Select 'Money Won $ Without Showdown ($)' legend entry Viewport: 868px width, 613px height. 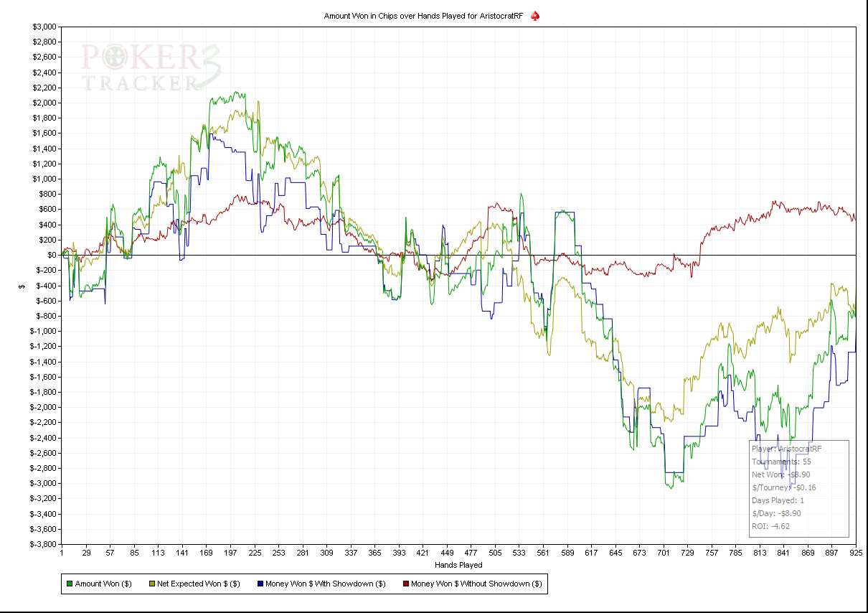(476, 584)
